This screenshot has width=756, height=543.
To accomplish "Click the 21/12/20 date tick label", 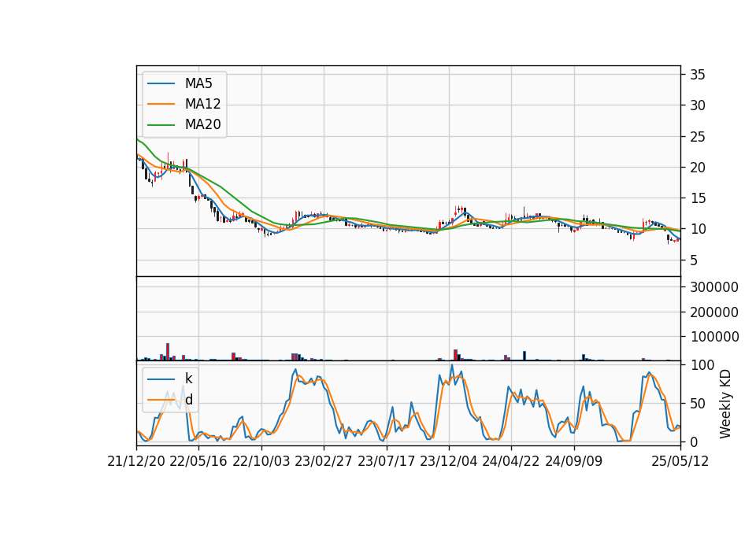I will coord(136,461).
